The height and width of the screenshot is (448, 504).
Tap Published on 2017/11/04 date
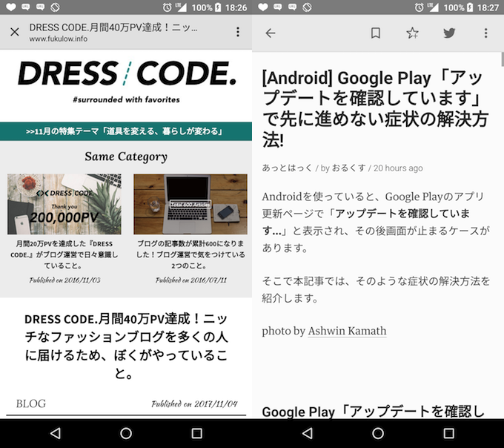[194, 403]
